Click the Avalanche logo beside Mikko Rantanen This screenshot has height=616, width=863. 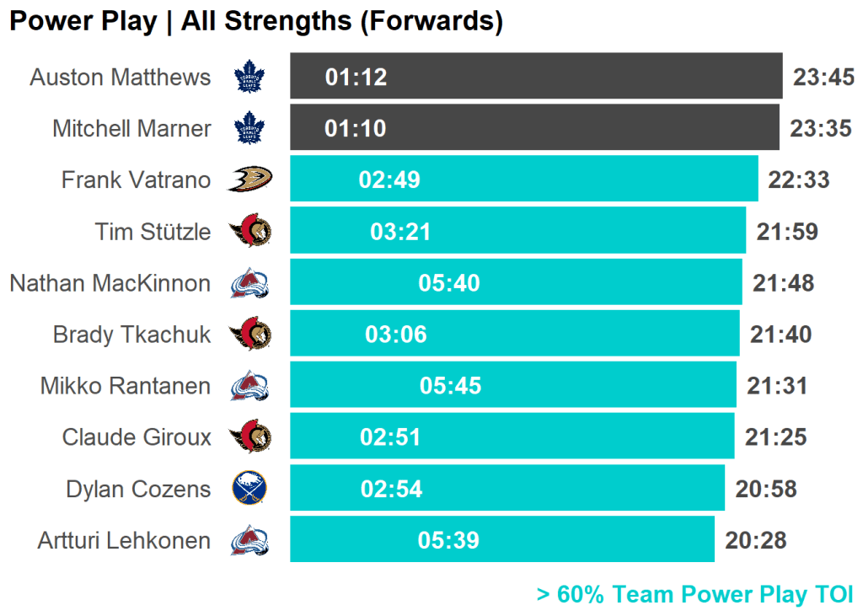249,386
